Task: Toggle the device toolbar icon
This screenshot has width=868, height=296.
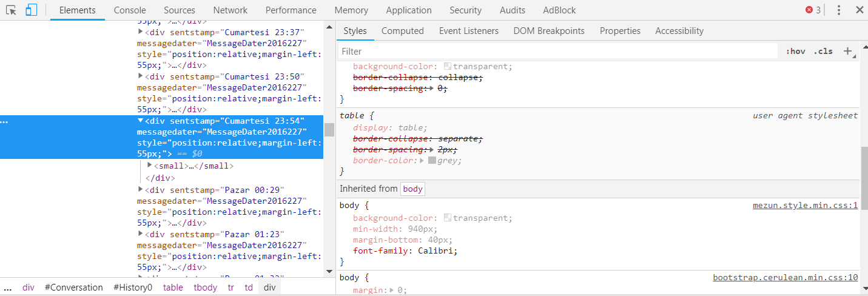Action: 31,10
